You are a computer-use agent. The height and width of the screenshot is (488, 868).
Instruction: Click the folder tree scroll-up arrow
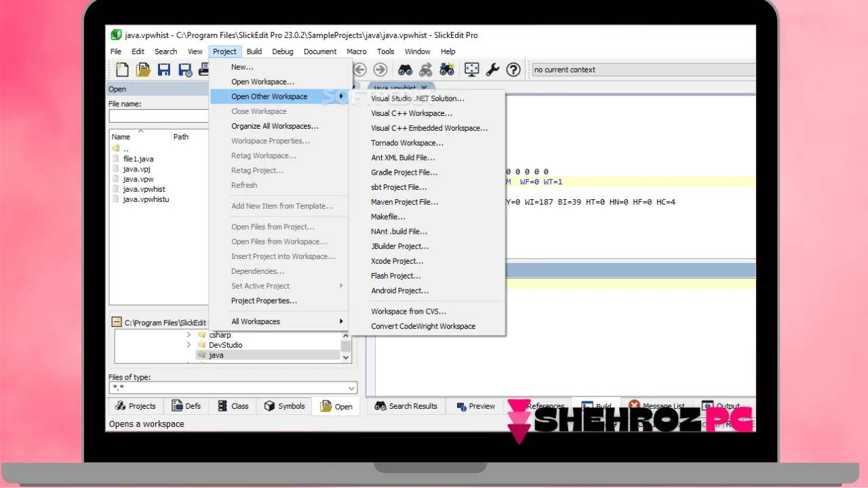346,335
